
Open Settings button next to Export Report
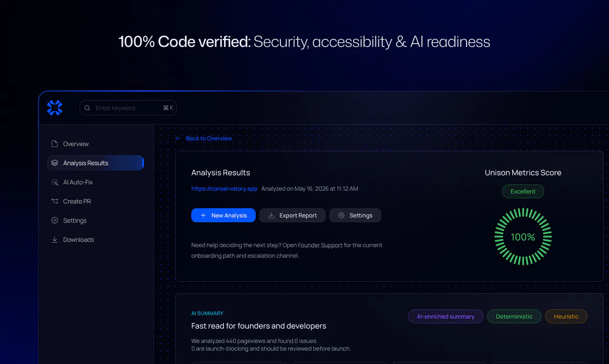(355, 216)
